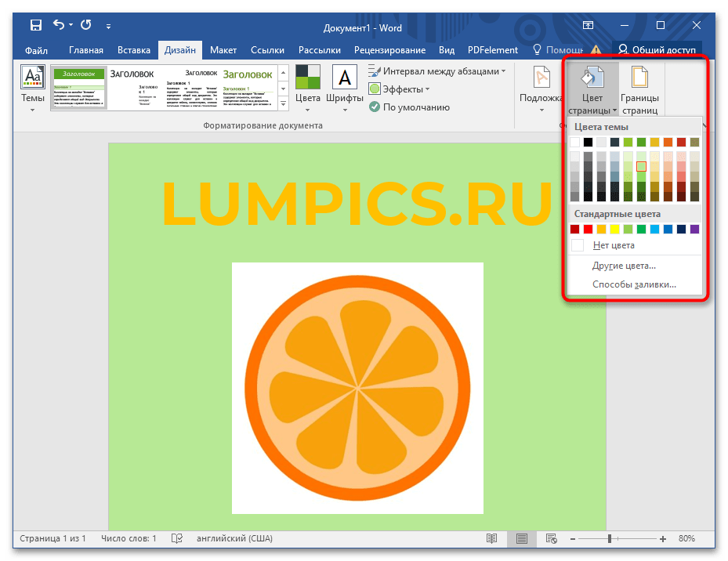
Task: Open spelling check icon in status bar
Action: pos(177,539)
